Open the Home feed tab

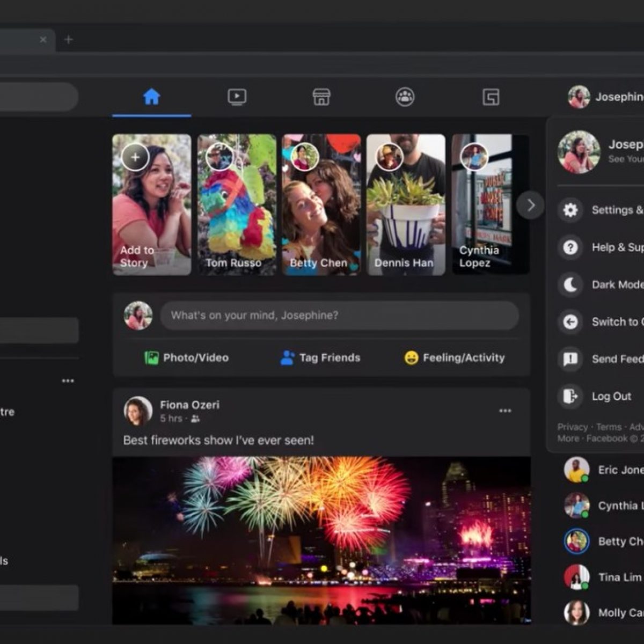(x=151, y=97)
